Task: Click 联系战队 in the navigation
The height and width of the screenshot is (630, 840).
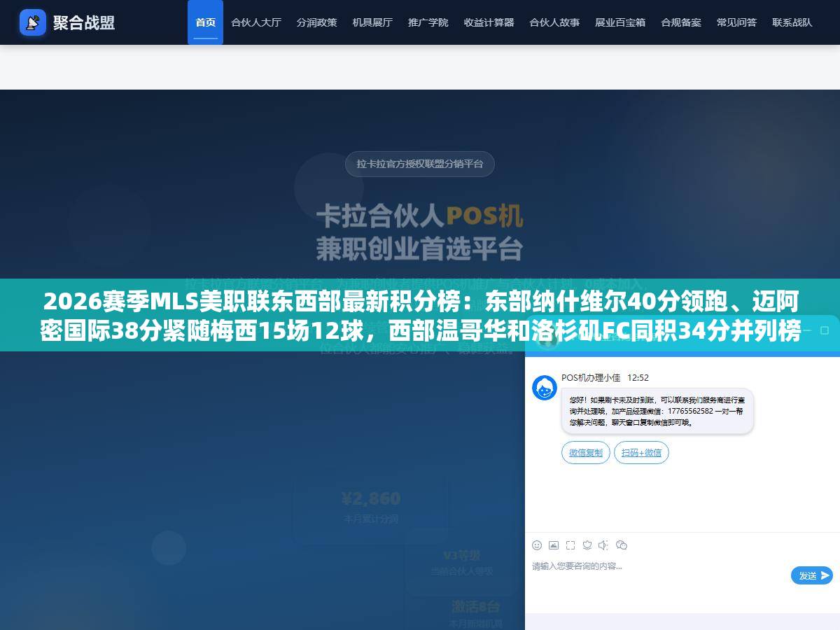Action: [792, 22]
